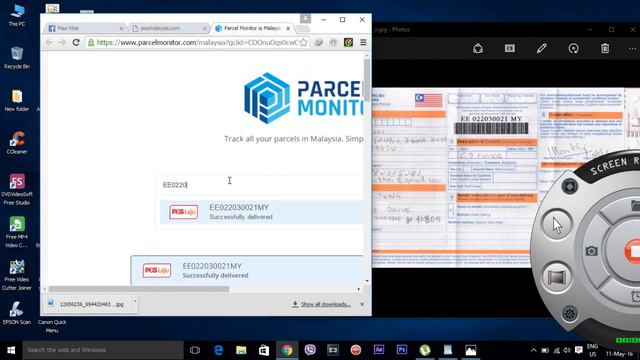This screenshot has width=640, height=360.
Task: Click the Chrome vertical scrollbar thumb
Action: pyautogui.click(x=367, y=80)
